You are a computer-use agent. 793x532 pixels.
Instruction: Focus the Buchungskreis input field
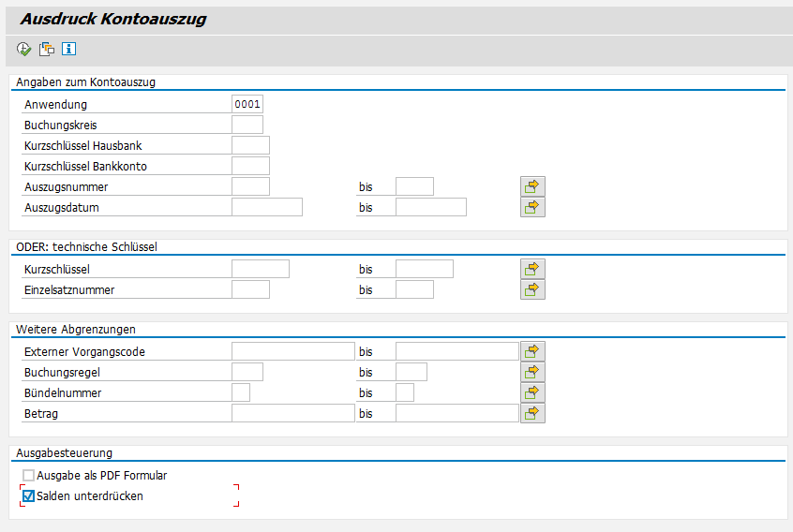point(247,125)
